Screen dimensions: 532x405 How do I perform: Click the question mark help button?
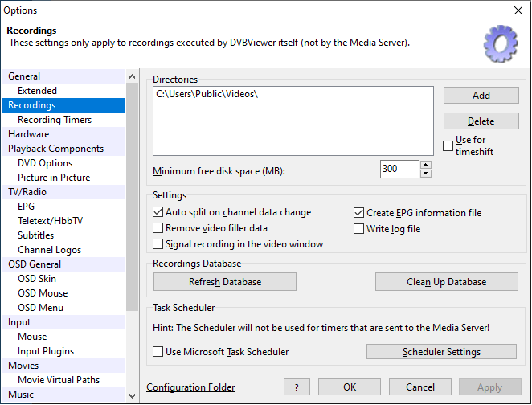click(x=297, y=387)
